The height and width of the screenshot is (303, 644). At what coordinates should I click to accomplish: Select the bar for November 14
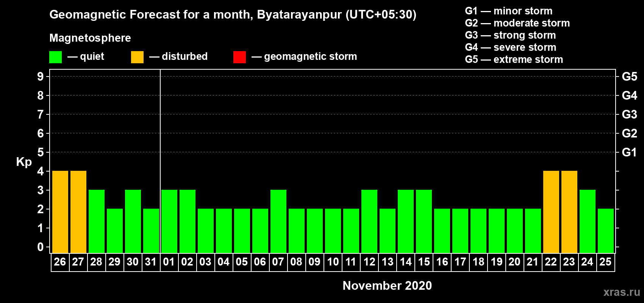coord(406,221)
